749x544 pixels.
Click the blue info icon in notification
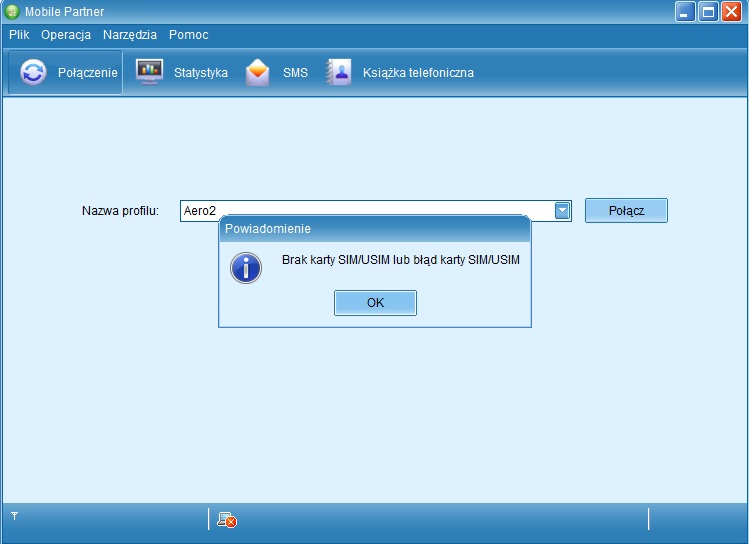tap(245, 267)
